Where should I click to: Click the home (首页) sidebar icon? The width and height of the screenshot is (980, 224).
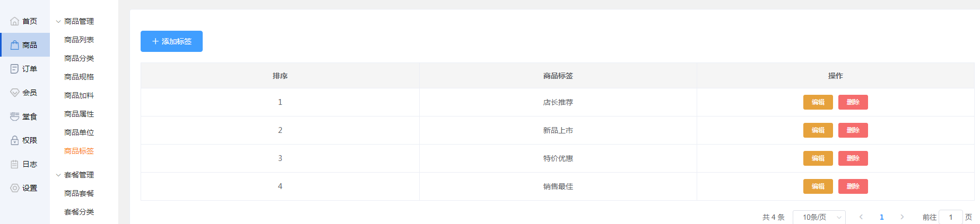15,21
